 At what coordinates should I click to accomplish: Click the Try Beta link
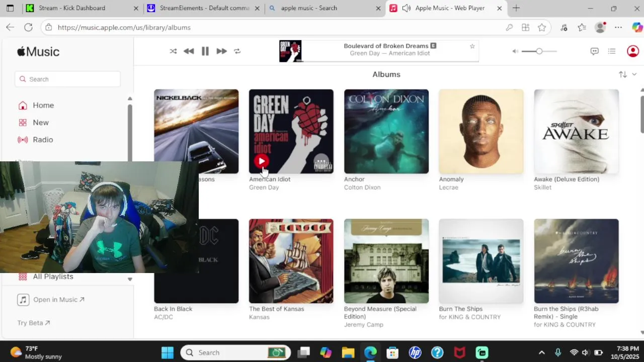point(33,323)
